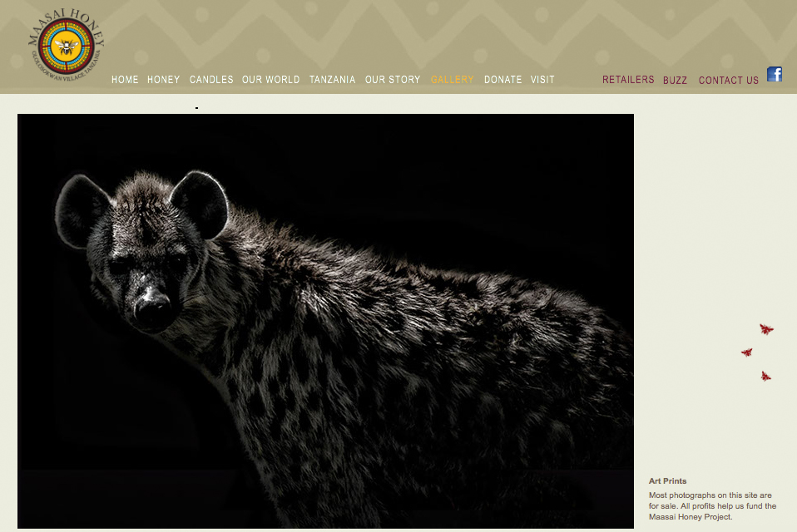The width and height of the screenshot is (797, 532).
Task: Click the Buzz link
Action: 675,81
